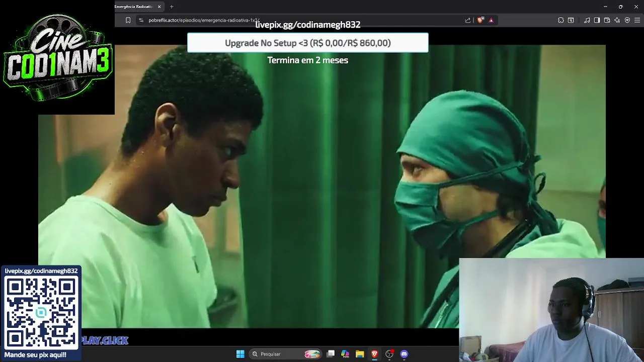Open Brave Rewards triangle icon

click(x=491, y=20)
